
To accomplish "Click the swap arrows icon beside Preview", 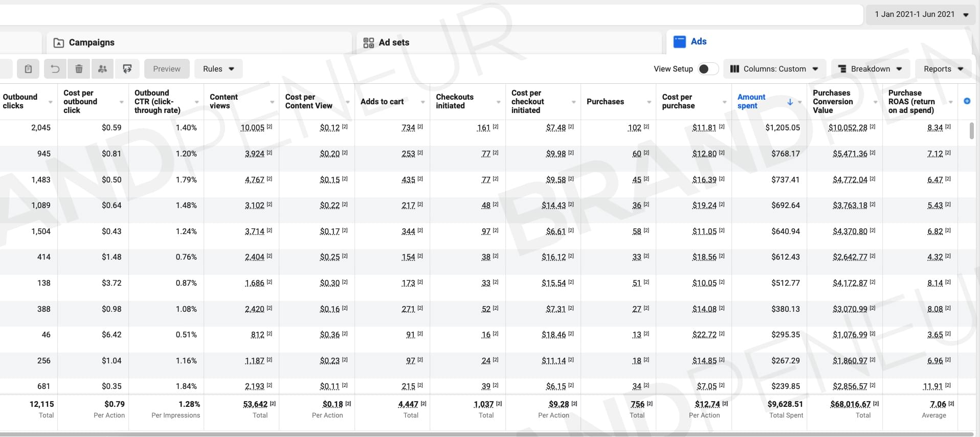I will point(127,69).
